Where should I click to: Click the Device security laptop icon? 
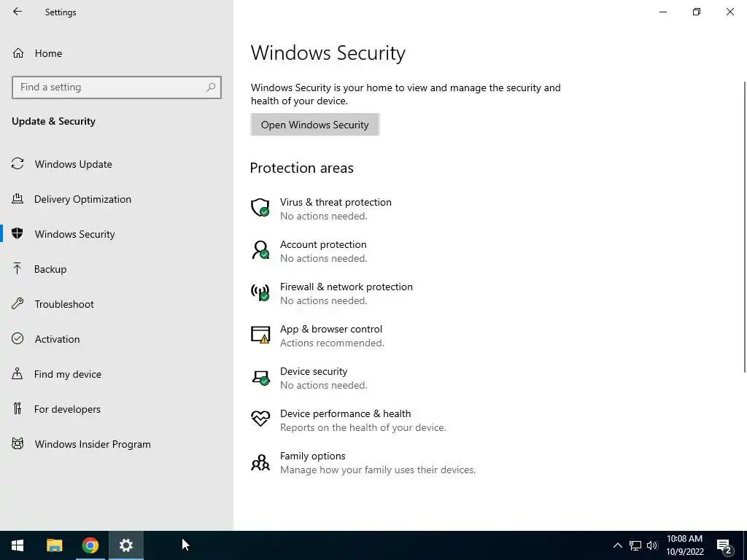260,378
